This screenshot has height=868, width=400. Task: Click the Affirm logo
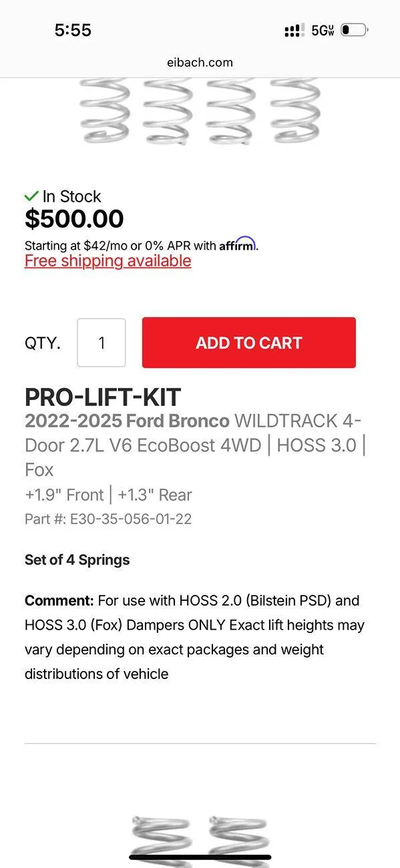tap(237, 244)
